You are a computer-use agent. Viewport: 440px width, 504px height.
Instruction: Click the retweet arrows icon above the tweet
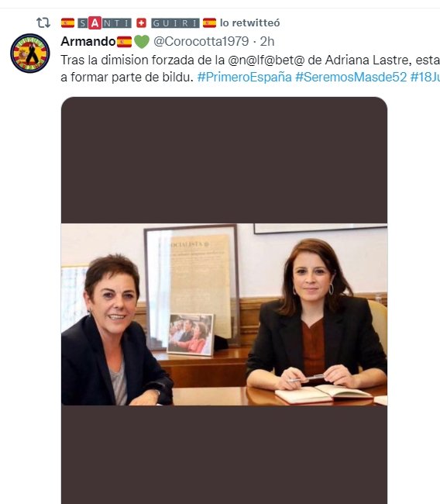pos(43,22)
